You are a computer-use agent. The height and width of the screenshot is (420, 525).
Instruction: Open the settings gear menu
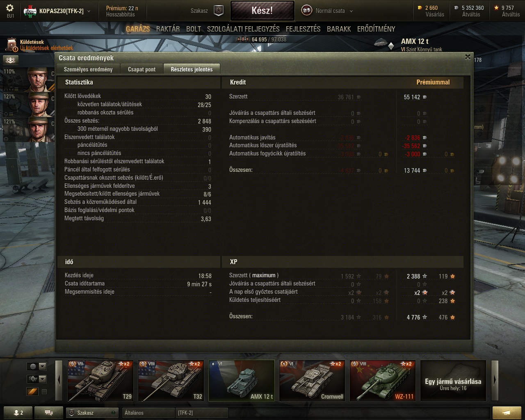pos(10,8)
